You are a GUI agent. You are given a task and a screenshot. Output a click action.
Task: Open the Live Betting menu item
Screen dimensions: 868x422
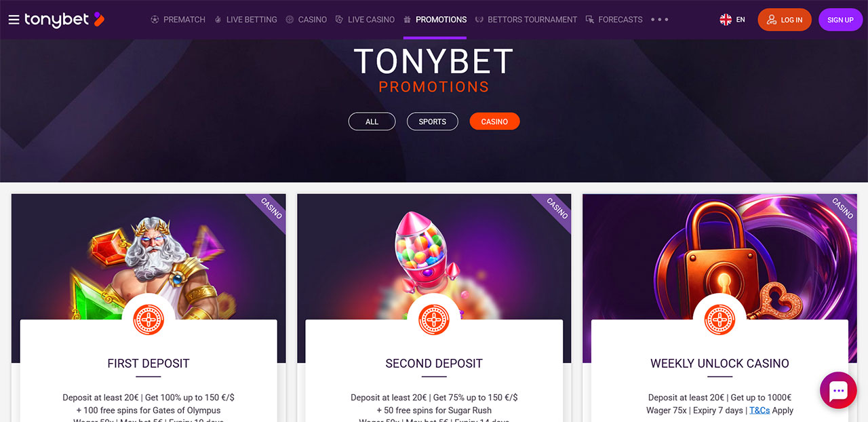coord(245,20)
